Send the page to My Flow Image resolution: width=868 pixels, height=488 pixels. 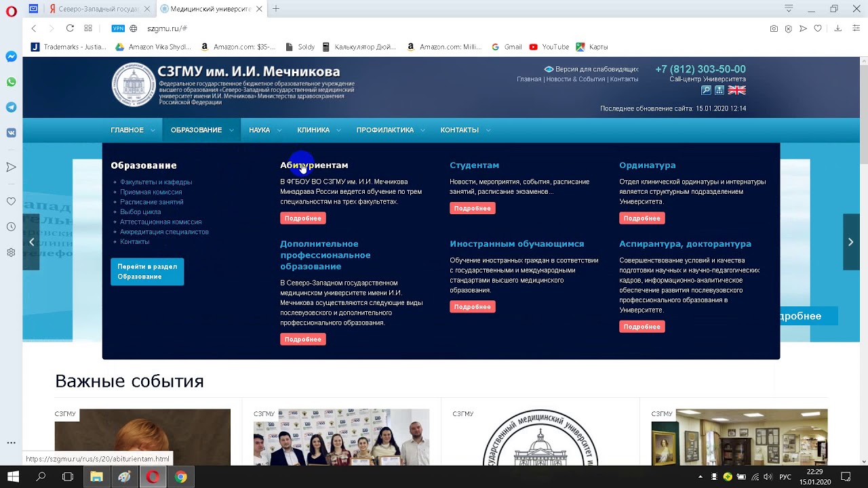click(x=804, y=28)
